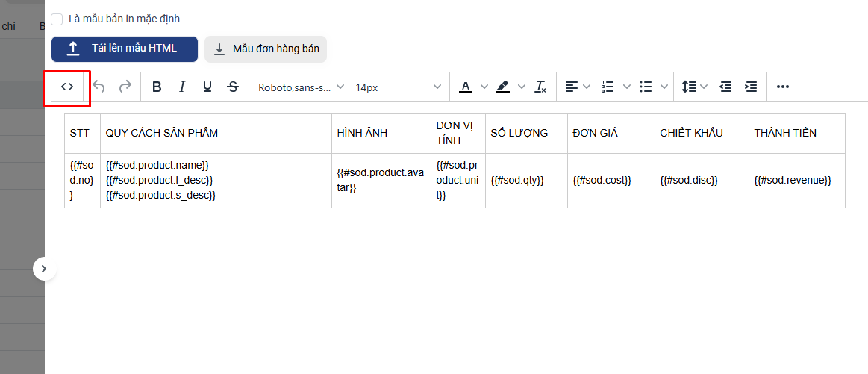Open the three-dot more options menu
The image size is (868, 374).
[782, 87]
